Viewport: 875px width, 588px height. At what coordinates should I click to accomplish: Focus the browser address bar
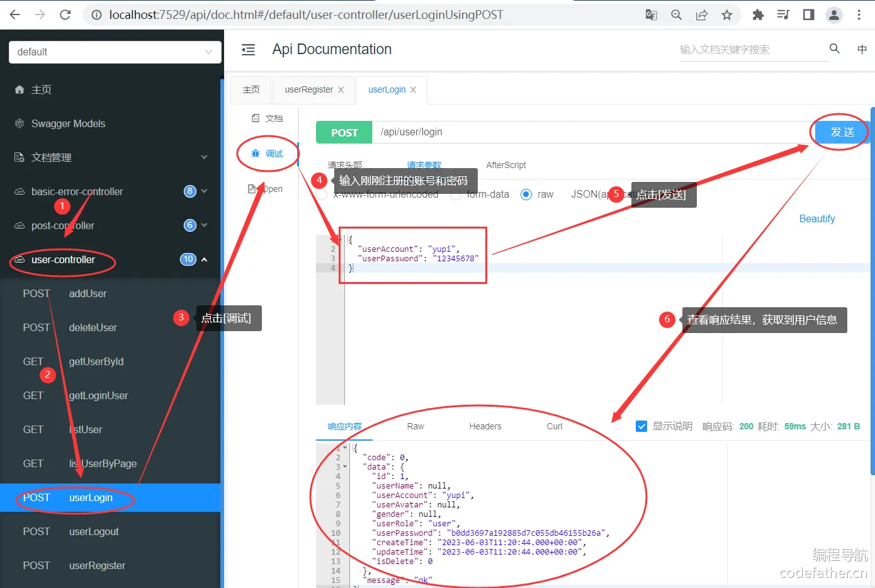[x=365, y=14]
